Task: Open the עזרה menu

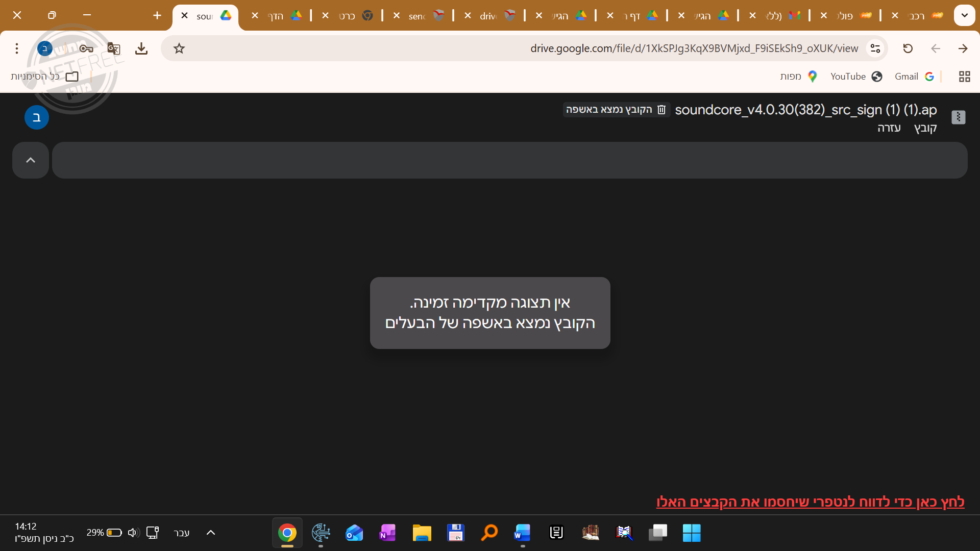Action: [889, 128]
